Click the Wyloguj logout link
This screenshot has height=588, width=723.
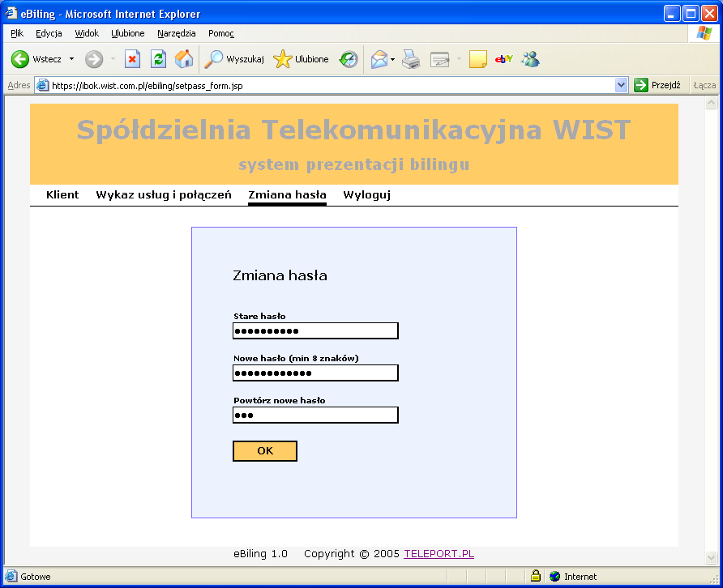tap(366, 195)
